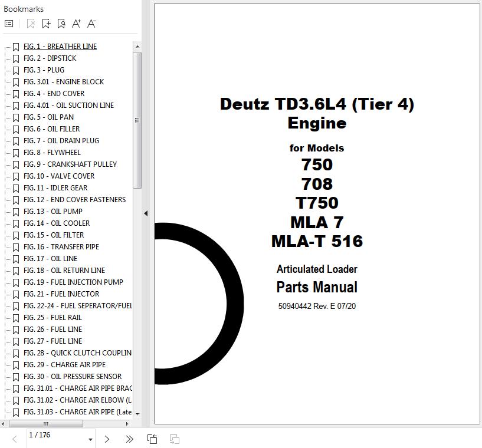The image size is (482, 448).
Task: Open FIG. 31.01 - CHARGE AIR PIPE BRACKET
Action: coord(78,388)
